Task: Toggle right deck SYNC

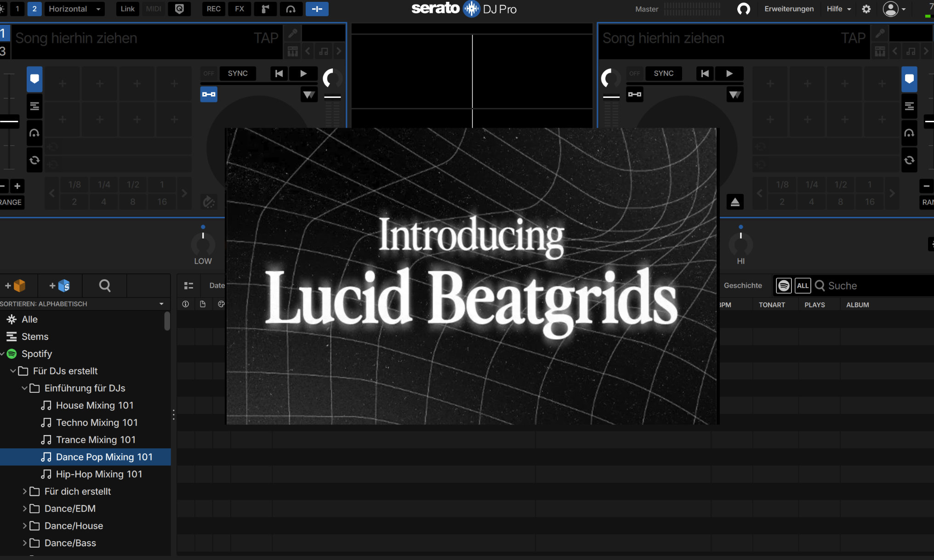Action: [x=663, y=74]
